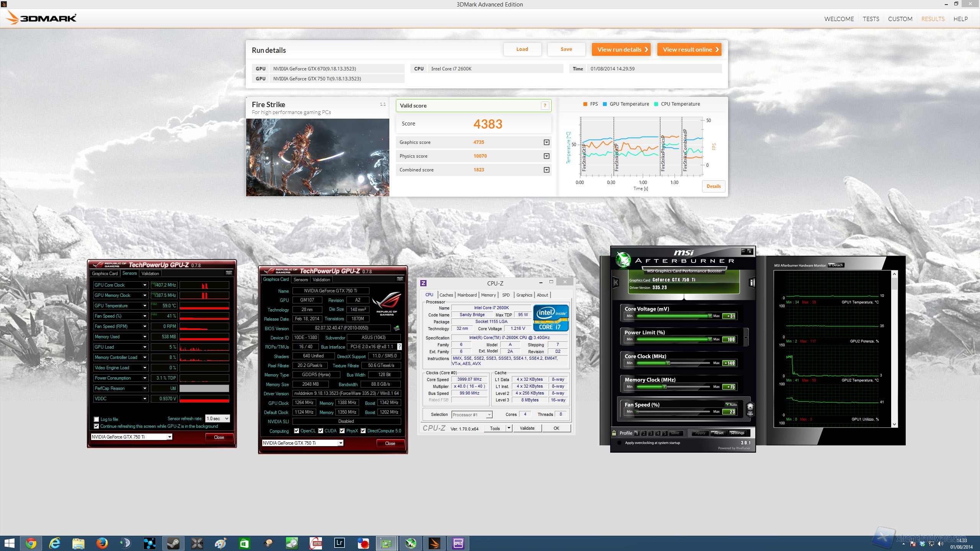The width and height of the screenshot is (980, 551).
Task: Toggle the Fan Speed Auto button
Action: (732, 404)
